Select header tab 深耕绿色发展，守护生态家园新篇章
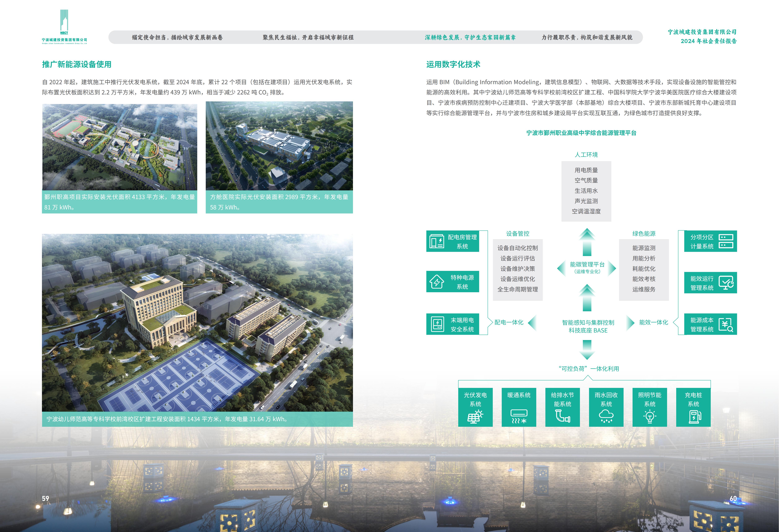 [470, 38]
